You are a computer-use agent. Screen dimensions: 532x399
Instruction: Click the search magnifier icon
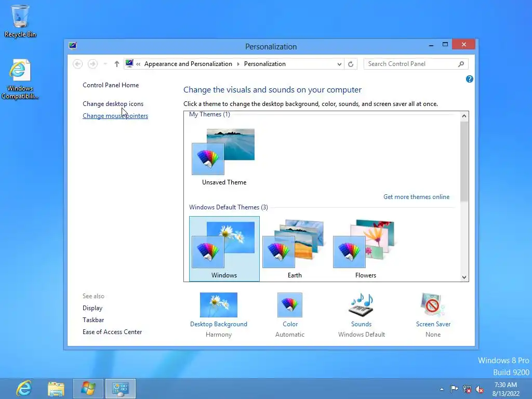[x=461, y=64]
